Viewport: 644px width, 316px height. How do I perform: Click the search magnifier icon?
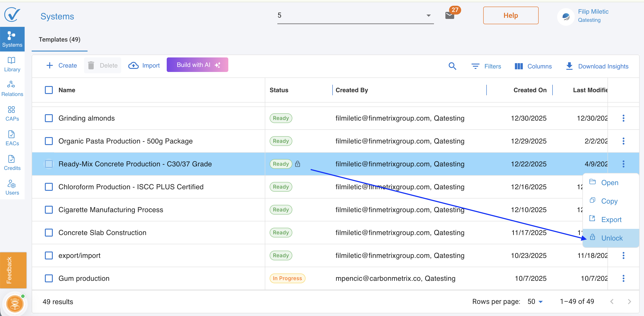[452, 66]
